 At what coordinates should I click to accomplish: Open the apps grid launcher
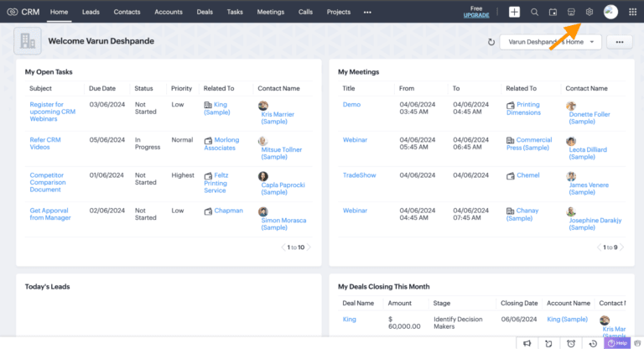632,12
